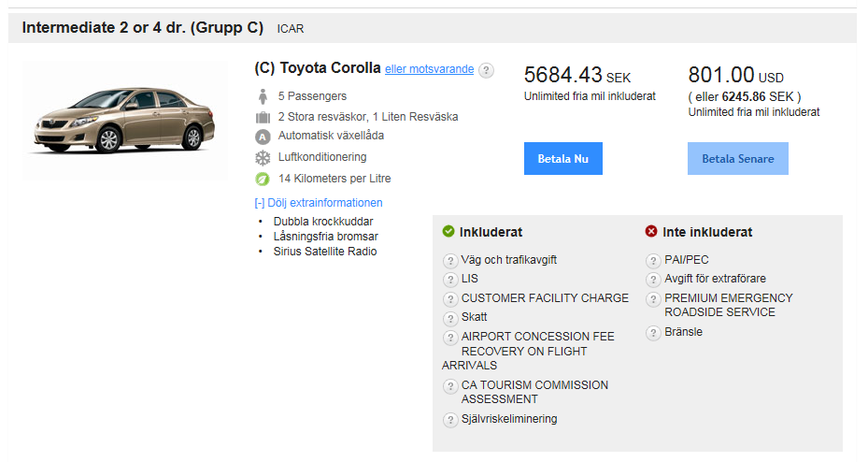Show info icon for Skatt
The image size is (868, 462).
(x=449, y=318)
